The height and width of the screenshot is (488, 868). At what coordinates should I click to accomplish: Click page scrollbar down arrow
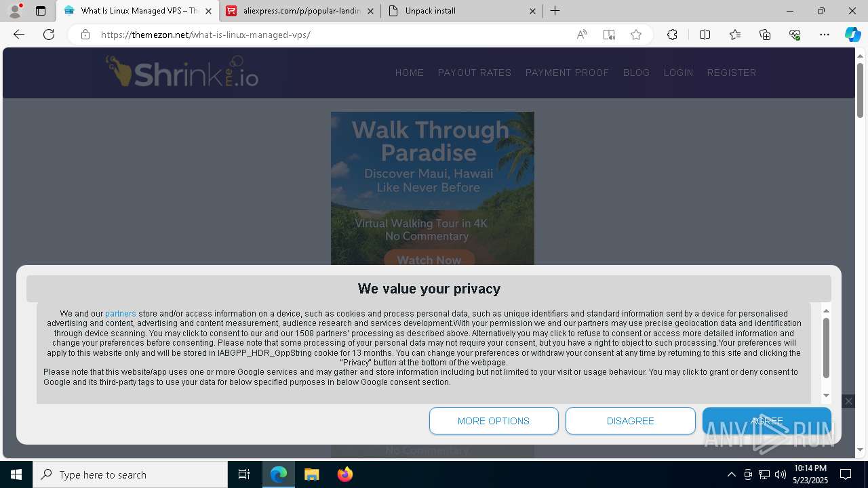click(860, 450)
